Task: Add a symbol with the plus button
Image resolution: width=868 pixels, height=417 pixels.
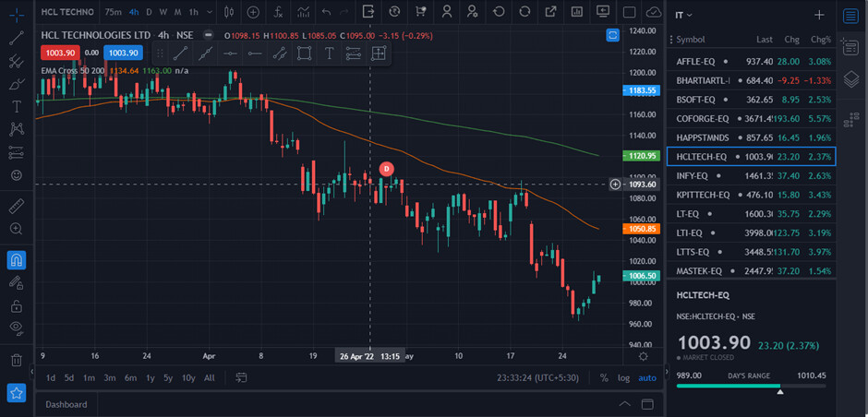Action: click(819, 15)
